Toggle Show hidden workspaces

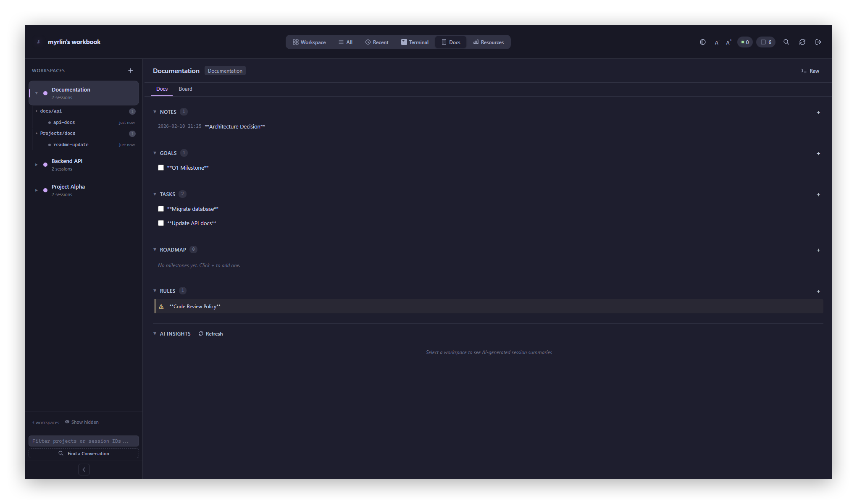82,422
